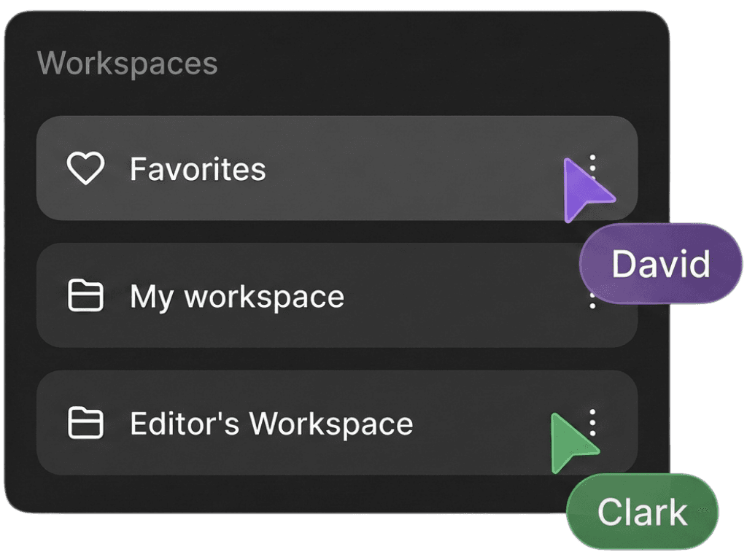
Task: Select the folder icon for My workspace
Action: pyautogui.click(x=88, y=296)
